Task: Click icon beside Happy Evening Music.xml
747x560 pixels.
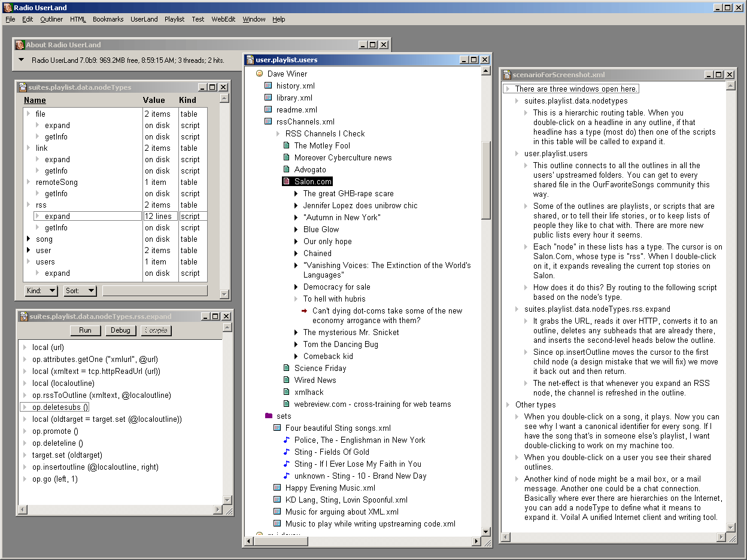Action: pos(277,488)
